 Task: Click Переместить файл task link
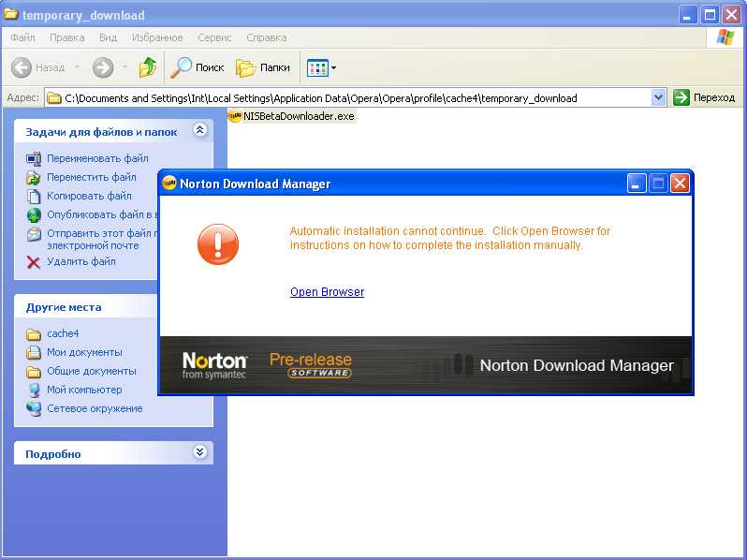[x=92, y=177]
